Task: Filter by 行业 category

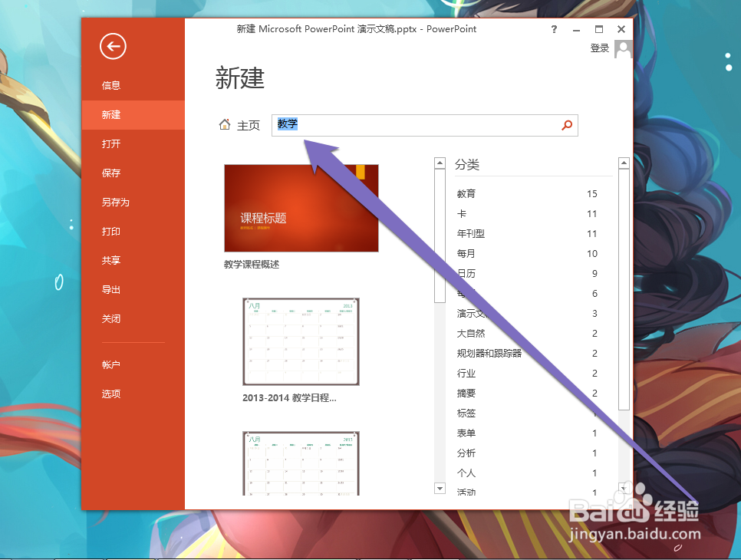Action: 527,374
